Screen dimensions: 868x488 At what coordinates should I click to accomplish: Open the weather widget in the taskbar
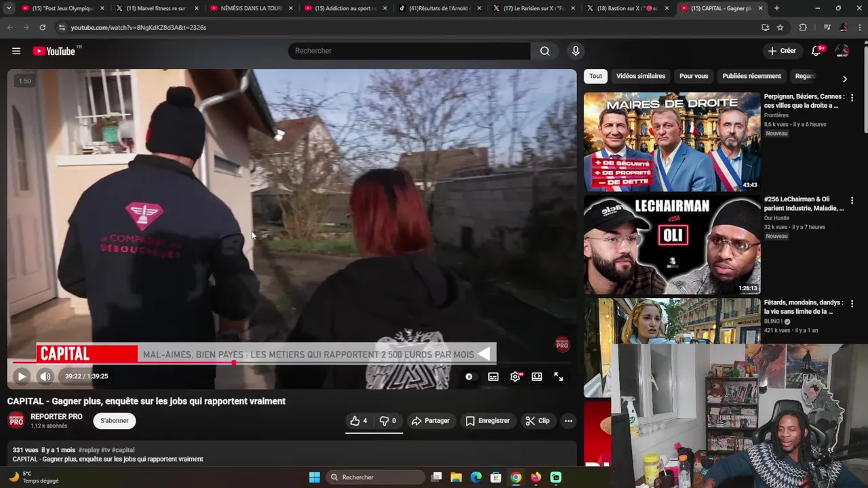click(x=35, y=477)
